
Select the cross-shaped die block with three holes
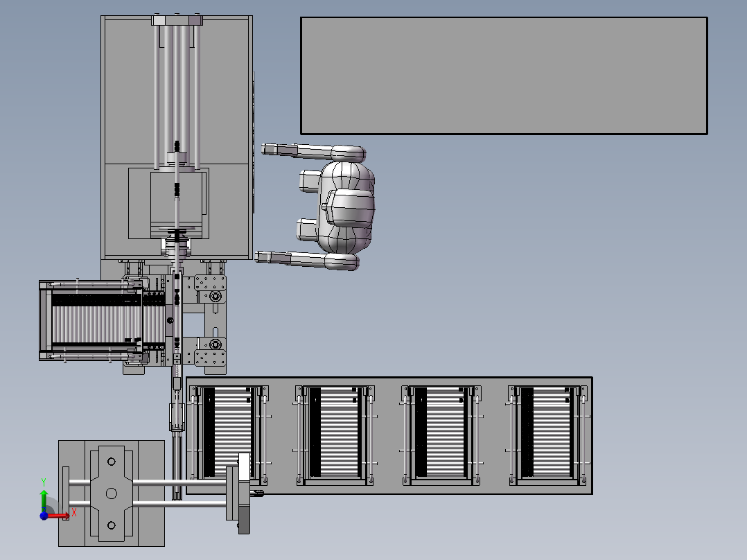(x=112, y=493)
